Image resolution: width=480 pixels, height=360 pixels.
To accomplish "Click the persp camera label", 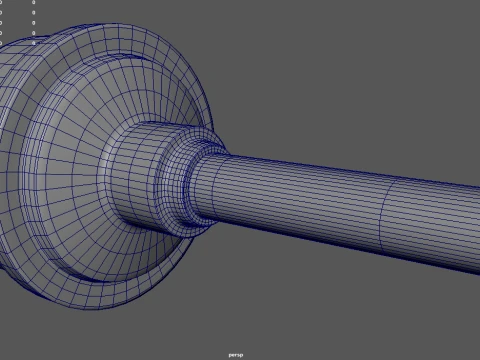I will click(x=236, y=355).
